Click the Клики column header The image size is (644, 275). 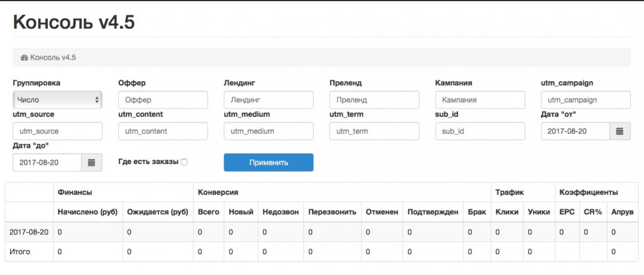point(507,212)
